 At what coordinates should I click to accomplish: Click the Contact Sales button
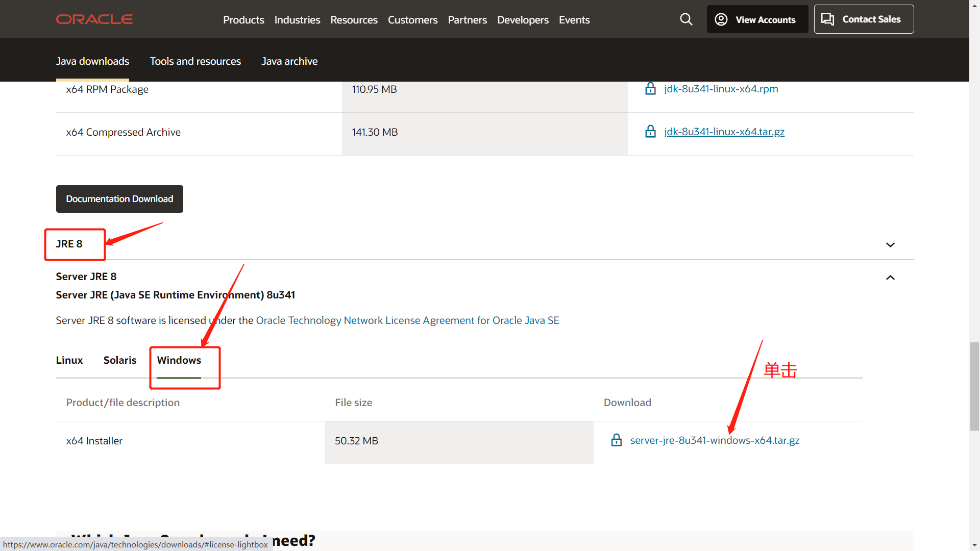tap(864, 19)
